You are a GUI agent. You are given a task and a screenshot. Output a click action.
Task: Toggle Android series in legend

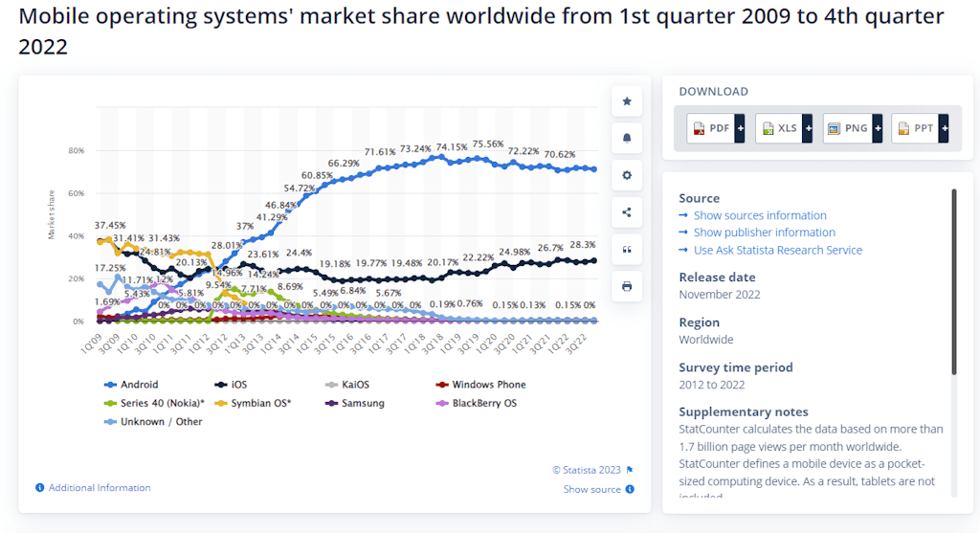(x=131, y=385)
